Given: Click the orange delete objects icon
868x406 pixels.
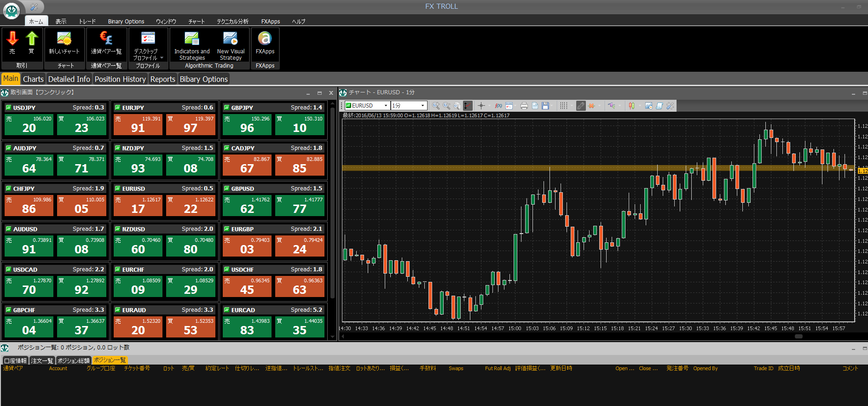Looking at the screenshot, I should pyautogui.click(x=591, y=106).
